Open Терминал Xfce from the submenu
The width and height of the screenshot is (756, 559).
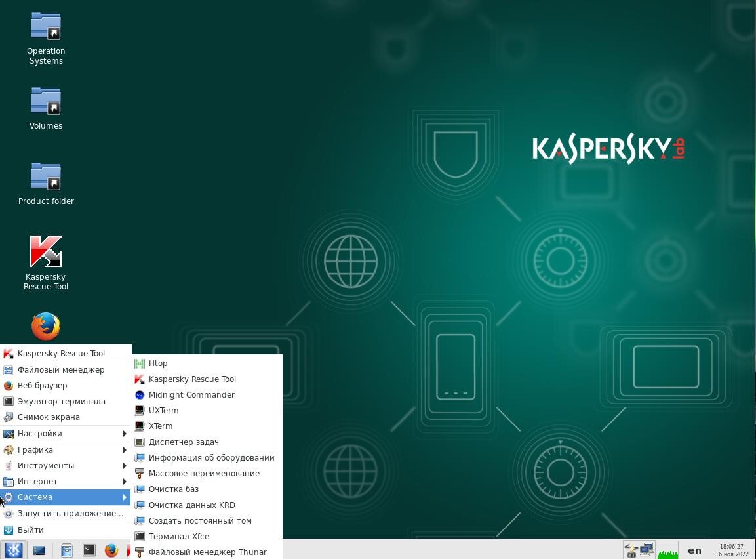[207, 537]
